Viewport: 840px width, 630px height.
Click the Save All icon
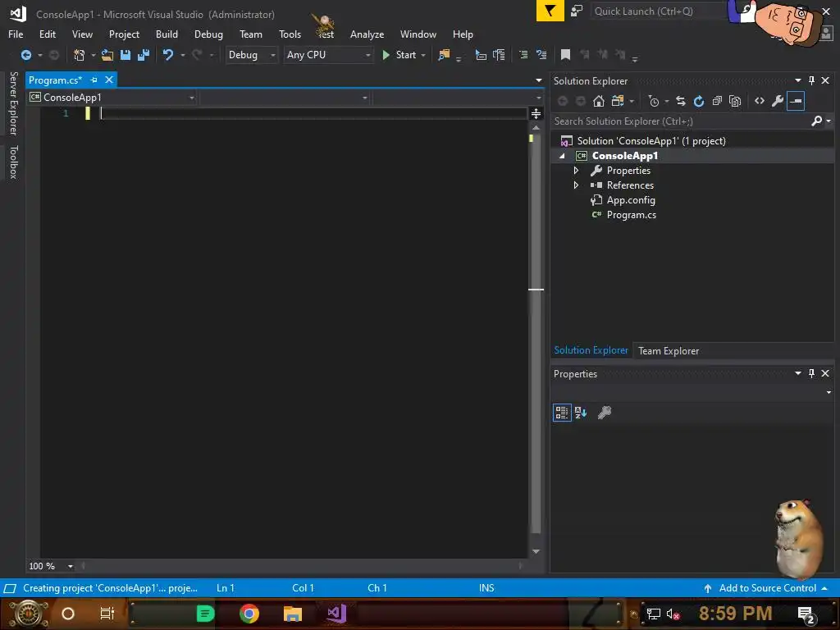tap(144, 55)
